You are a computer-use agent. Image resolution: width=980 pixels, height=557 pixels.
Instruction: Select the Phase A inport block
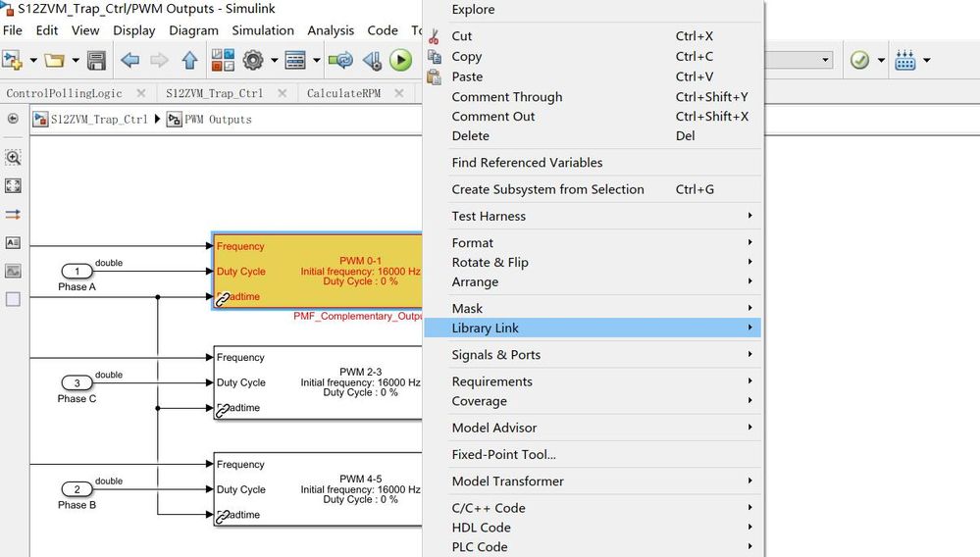click(x=77, y=271)
